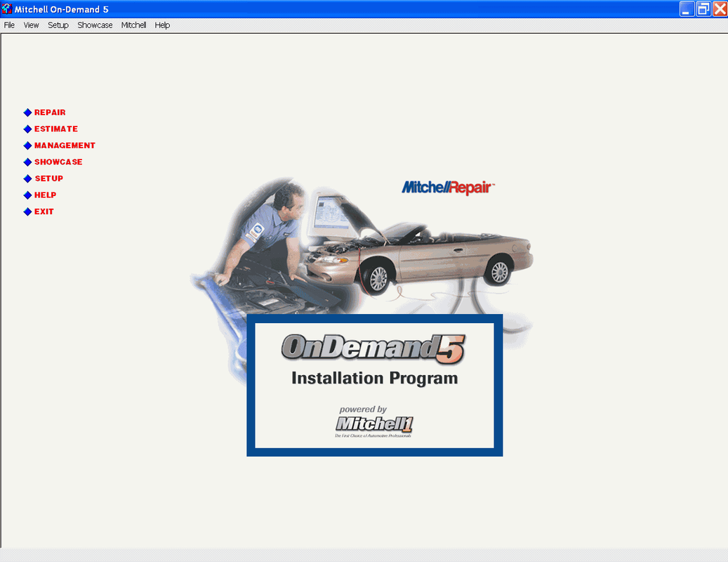The image size is (728, 562).
Task: Click the SHOWCASE sidebar link
Action: point(58,162)
